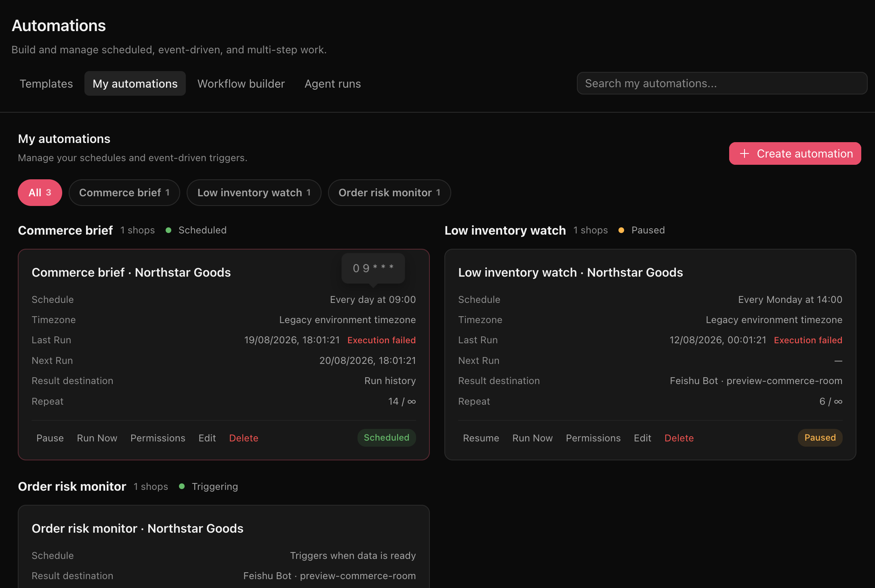Edit the Commerce brief automation
This screenshot has height=588, width=875.
tap(207, 438)
